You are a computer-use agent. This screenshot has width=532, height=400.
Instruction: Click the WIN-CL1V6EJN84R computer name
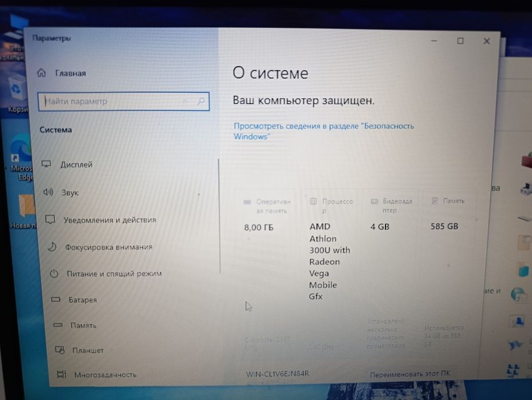(278, 374)
